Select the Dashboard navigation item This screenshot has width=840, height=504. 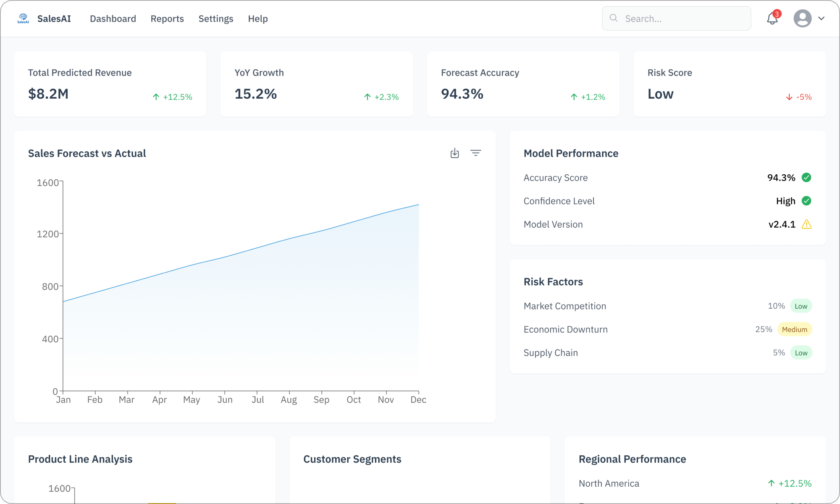tap(113, 18)
